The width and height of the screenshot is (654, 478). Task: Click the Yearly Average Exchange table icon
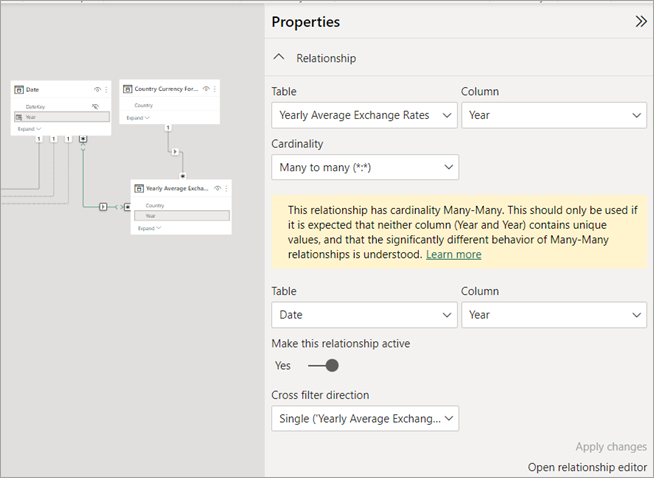click(140, 188)
